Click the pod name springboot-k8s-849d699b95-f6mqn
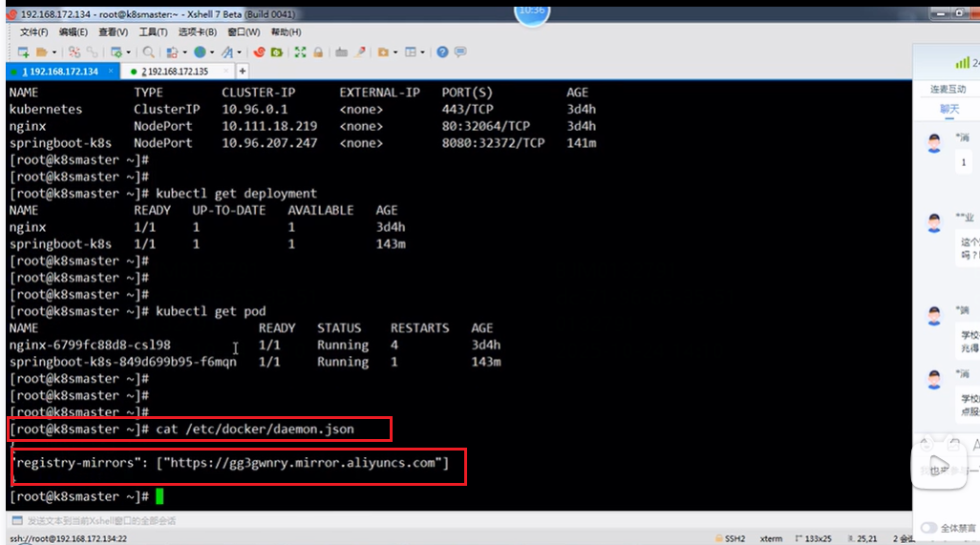The image size is (980, 545). [123, 362]
